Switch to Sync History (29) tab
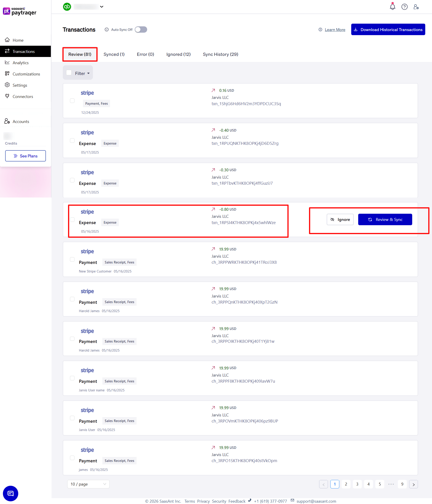Screen dimensions: 432x504 coord(220,54)
